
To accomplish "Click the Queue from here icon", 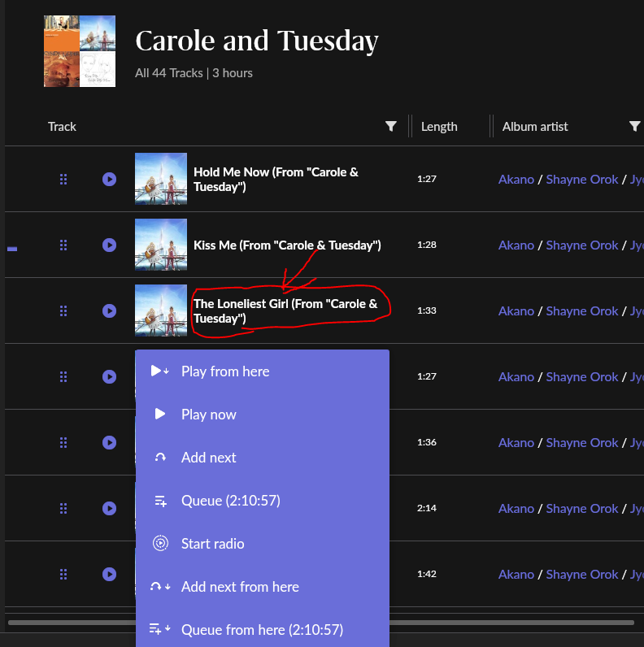I will 159,629.
